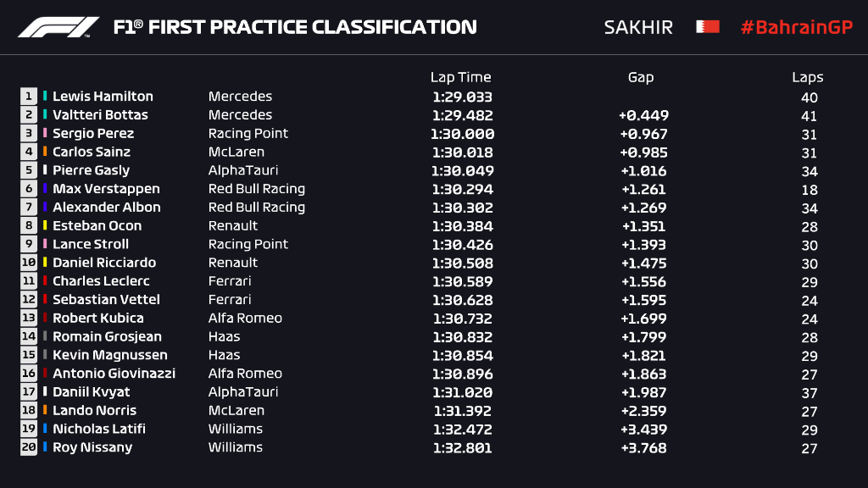Click the Laps column header
Screen dimensions: 868x488
[807, 77]
